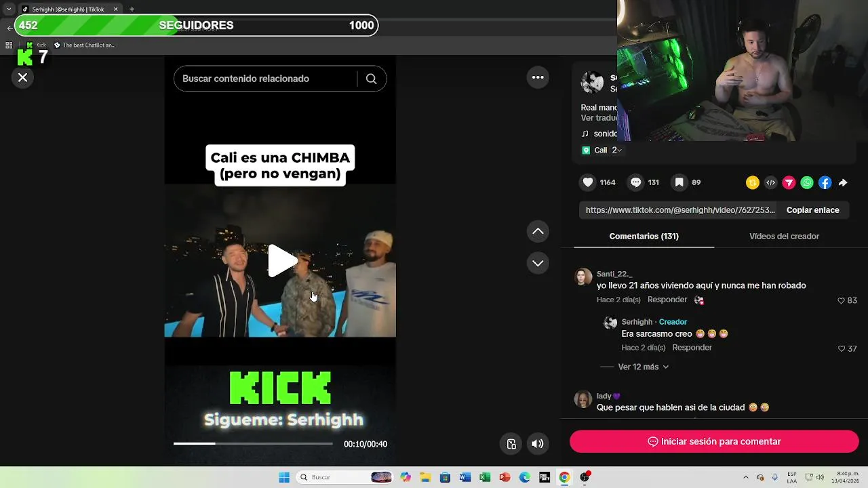This screenshot has width=868, height=488.
Task: Open Microsoft Store from taskbar
Action: coord(445,477)
